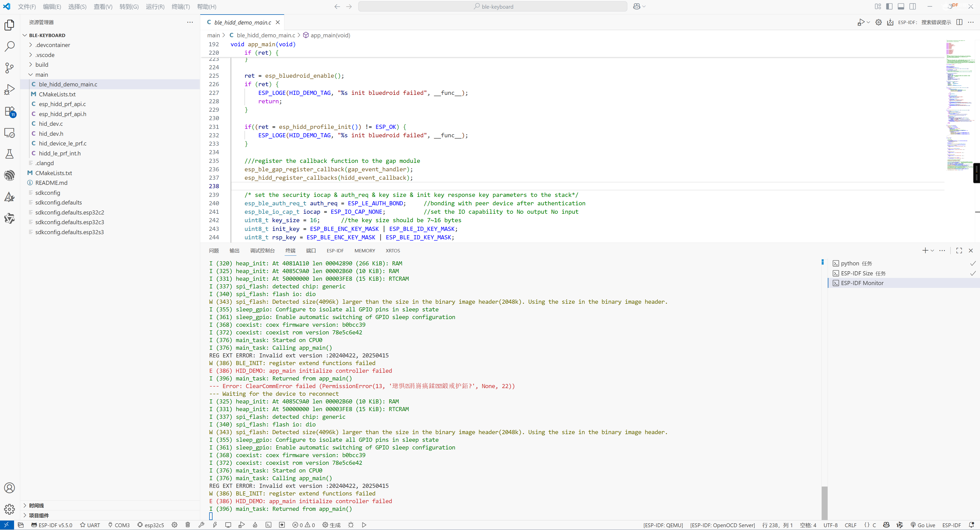Expand the build folder

point(42,65)
